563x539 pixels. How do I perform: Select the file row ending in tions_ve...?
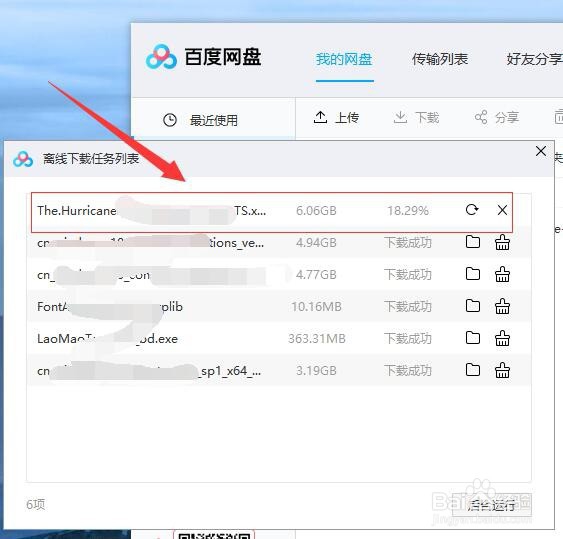pos(280,243)
